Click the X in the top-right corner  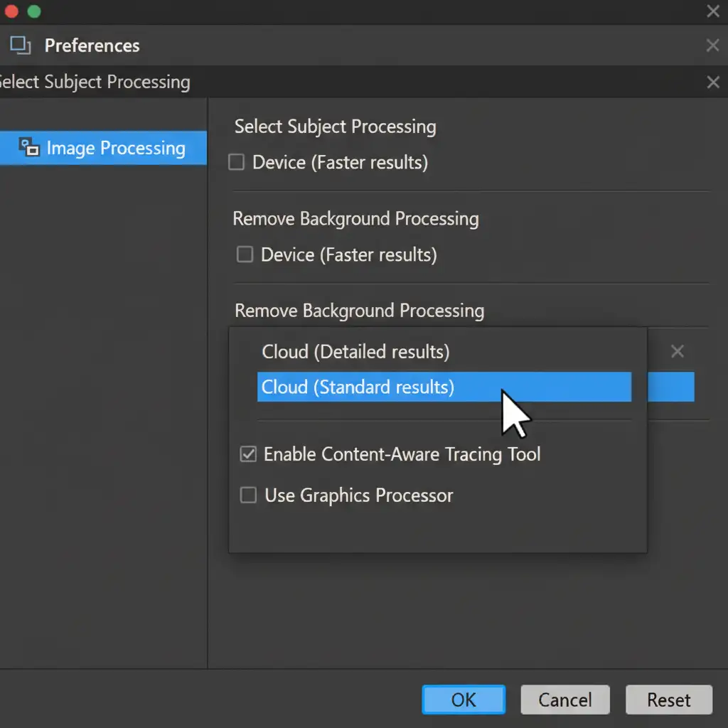click(713, 11)
